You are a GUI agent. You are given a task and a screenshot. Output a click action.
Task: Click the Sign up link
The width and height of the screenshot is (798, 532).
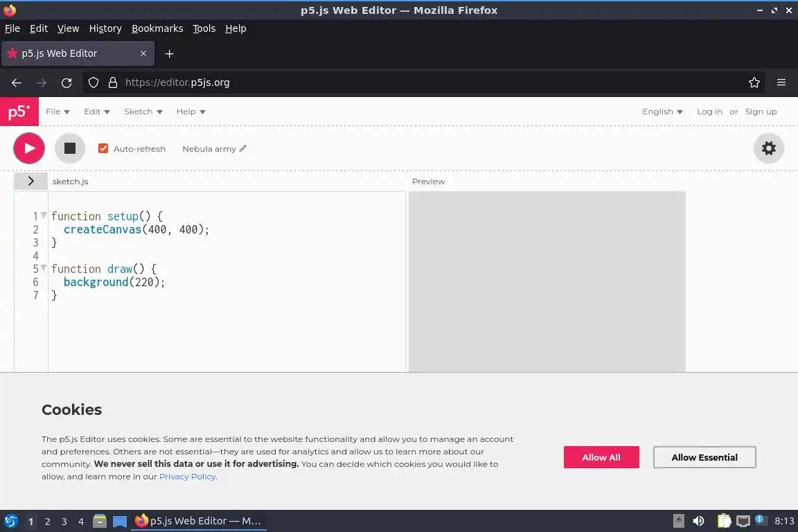click(761, 112)
